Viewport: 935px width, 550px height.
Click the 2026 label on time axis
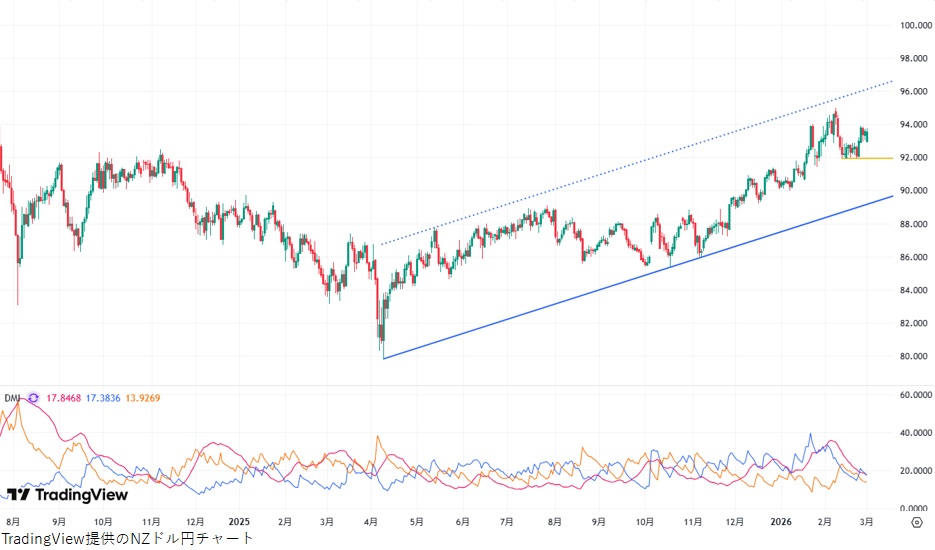781,521
